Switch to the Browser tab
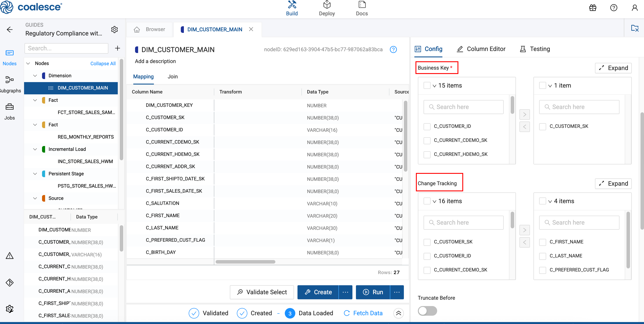Screen dimensions: 644x324 [x=150, y=30]
